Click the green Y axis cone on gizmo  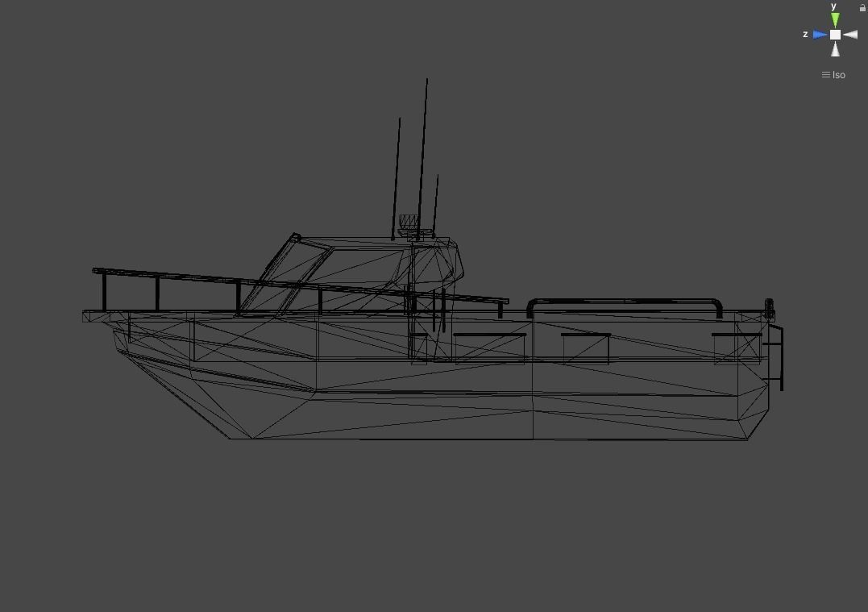coord(835,20)
